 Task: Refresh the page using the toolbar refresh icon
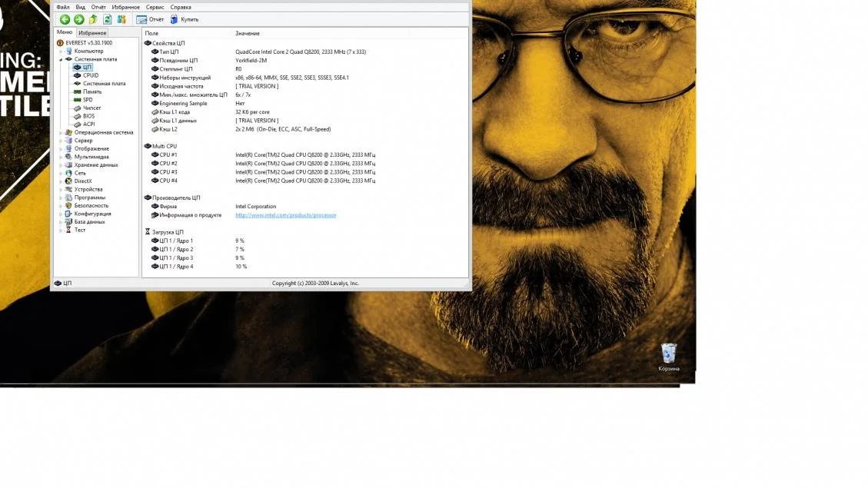[x=108, y=19]
